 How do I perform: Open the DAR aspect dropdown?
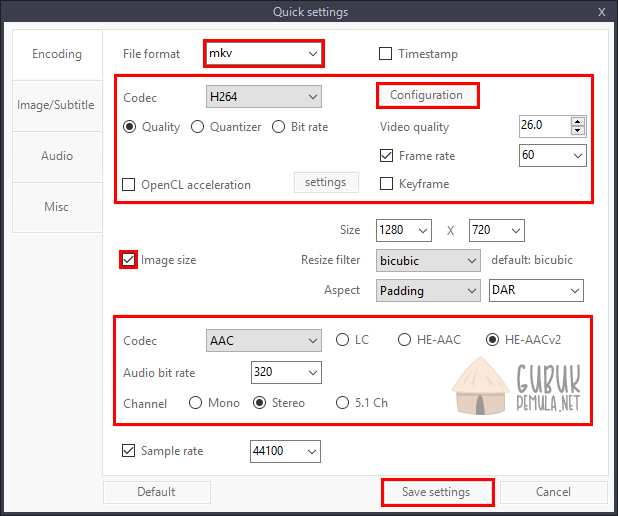click(536, 291)
